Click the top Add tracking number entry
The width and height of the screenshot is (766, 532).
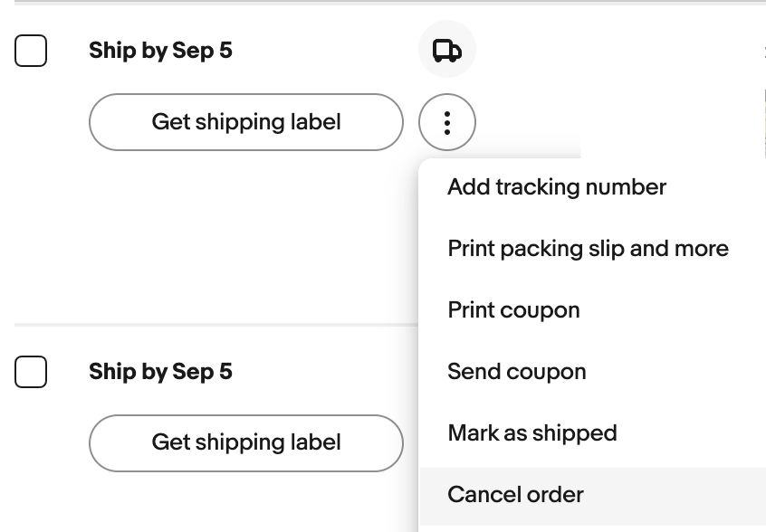pos(557,187)
